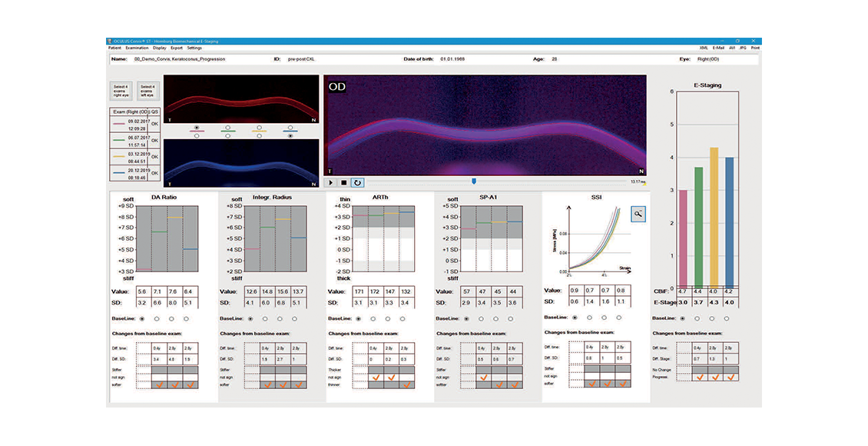
Task: Set SP-A1 baseline to fourth exam
Action: pyautogui.click(x=510, y=318)
